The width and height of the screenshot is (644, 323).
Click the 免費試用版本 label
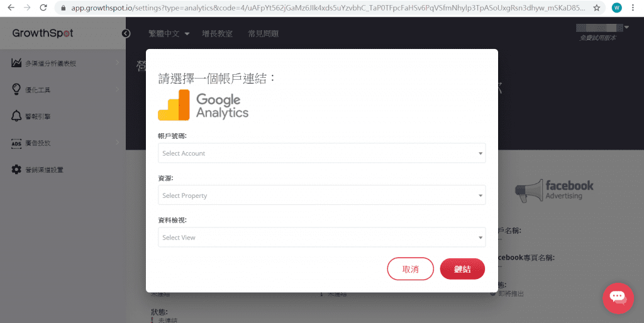coord(597,38)
